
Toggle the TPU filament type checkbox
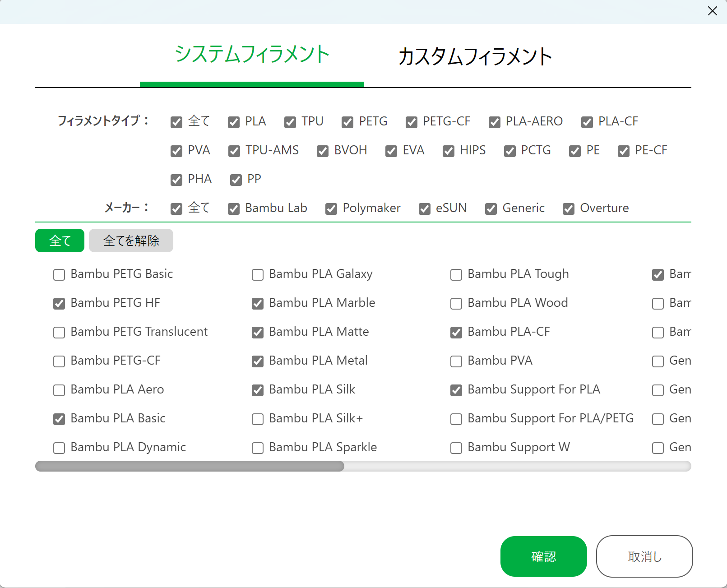tap(290, 122)
